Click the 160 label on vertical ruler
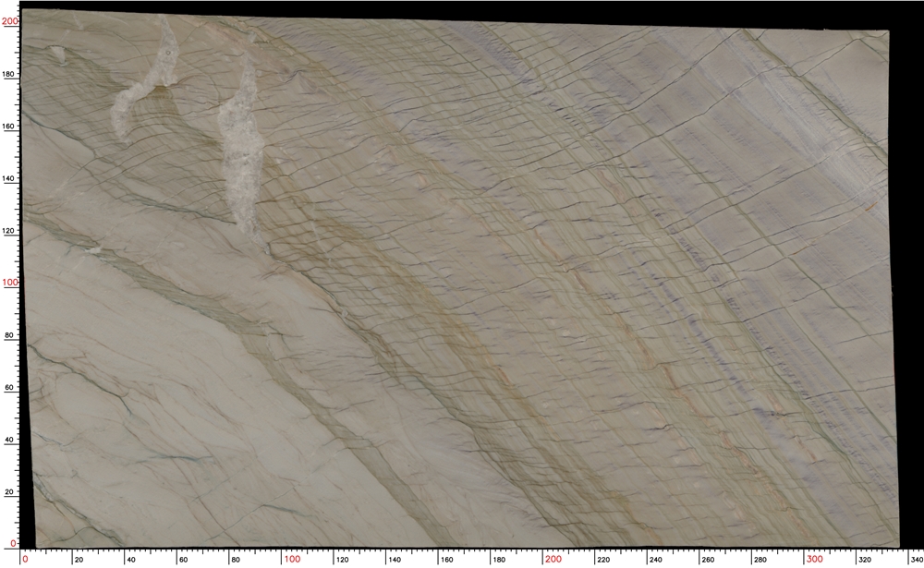The width and height of the screenshot is (924, 568). coord(9,127)
